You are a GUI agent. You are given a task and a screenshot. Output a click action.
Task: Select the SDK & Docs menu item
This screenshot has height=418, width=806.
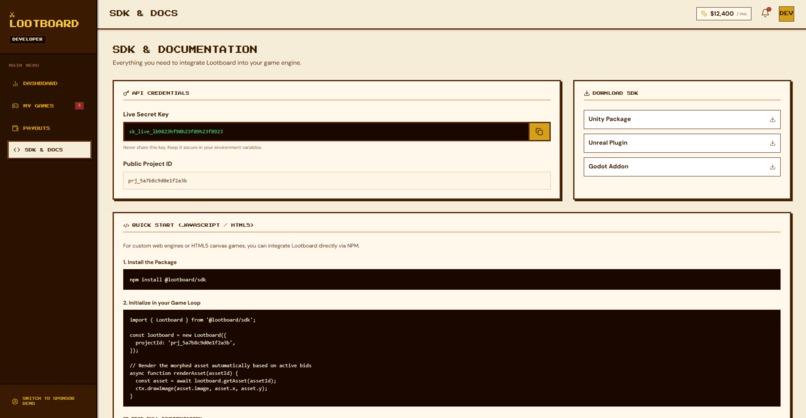pyautogui.click(x=49, y=150)
